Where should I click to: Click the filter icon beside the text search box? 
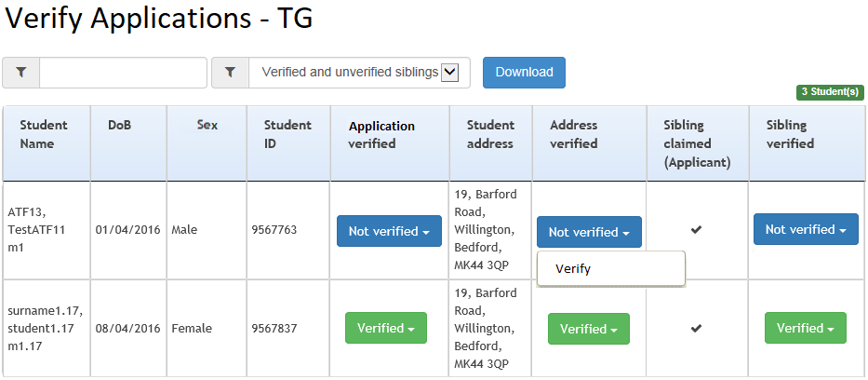click(21, 73)
